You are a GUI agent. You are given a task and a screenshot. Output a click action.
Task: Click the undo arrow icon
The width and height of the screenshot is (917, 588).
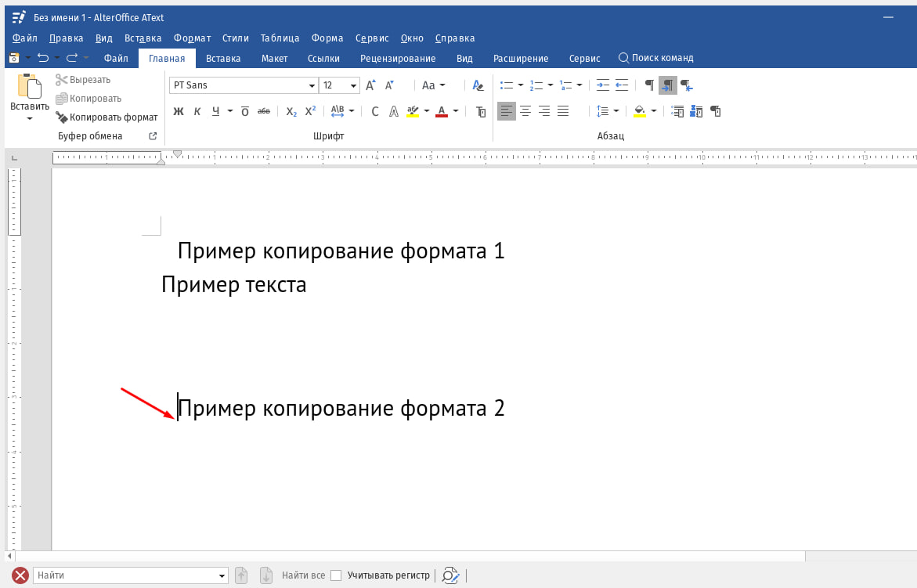[43, 58]
